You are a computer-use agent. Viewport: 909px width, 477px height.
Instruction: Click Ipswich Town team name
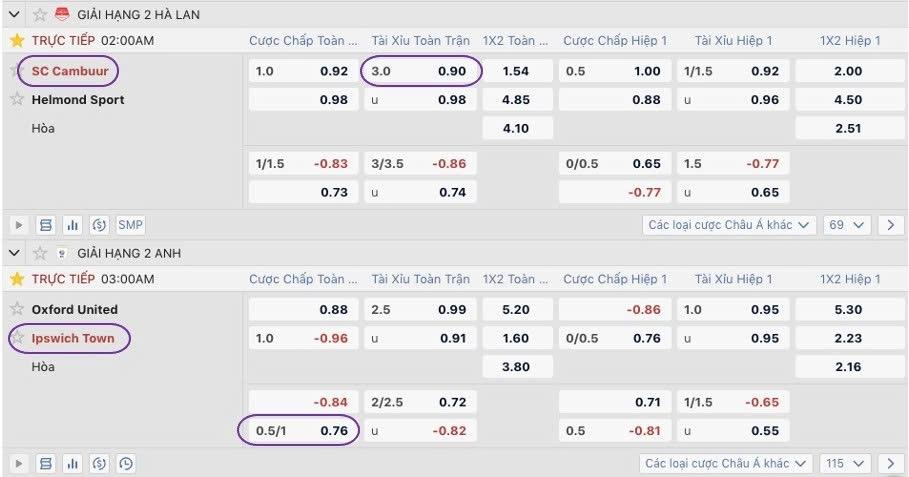tap(73, 339)
